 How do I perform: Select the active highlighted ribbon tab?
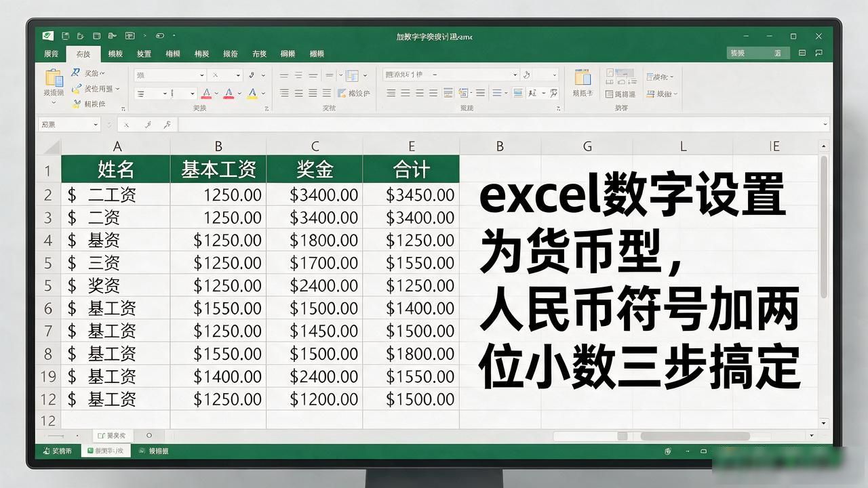coord(83,54)
